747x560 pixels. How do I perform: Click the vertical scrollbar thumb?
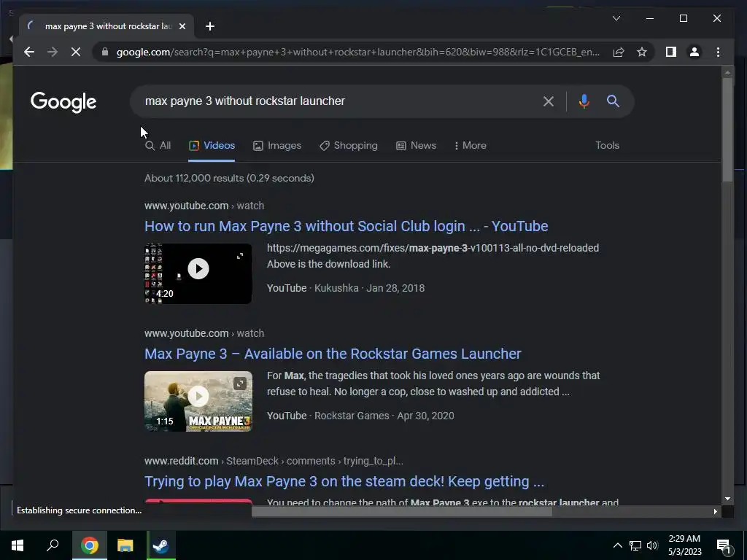[x=727, y=130]
